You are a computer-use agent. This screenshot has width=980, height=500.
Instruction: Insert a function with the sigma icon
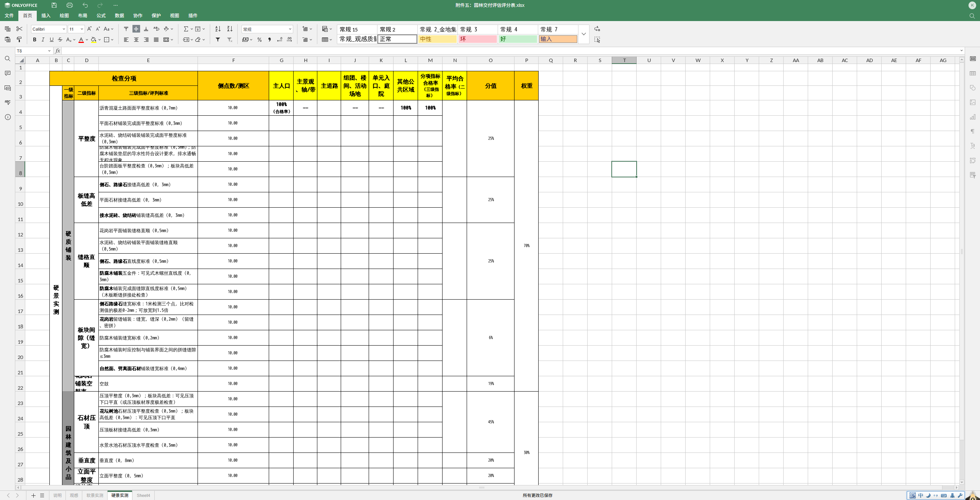point(186,29)
